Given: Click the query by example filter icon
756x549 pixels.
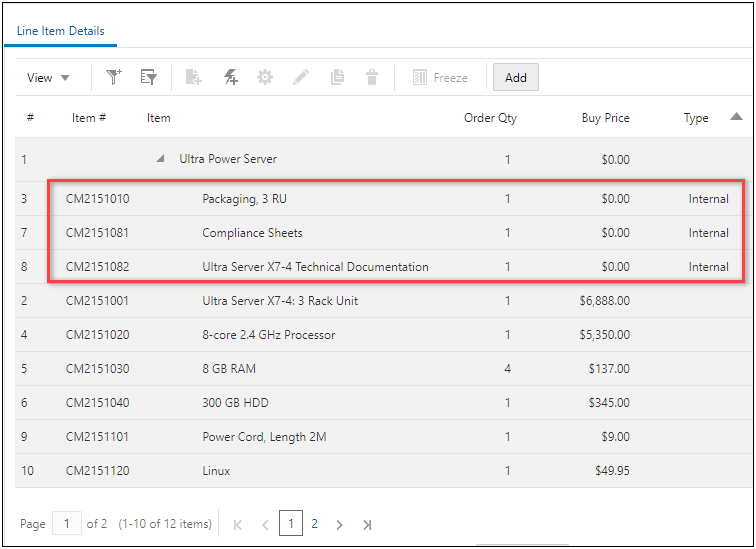Looking at the screenshot, I should (149, 78).
